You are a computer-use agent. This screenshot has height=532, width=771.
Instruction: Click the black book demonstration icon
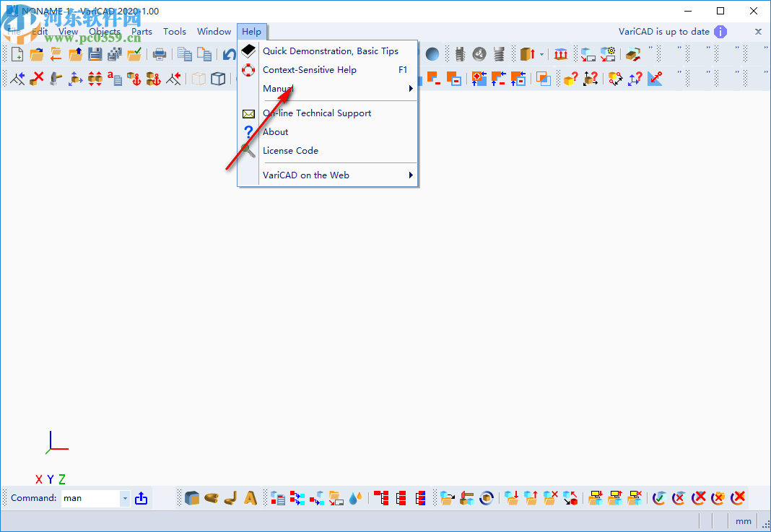tap(248, 51)
